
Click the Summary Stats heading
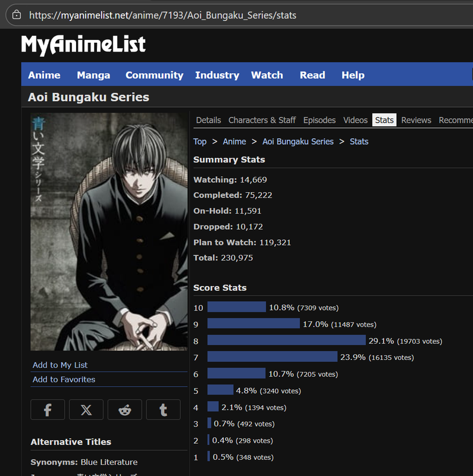229,159
